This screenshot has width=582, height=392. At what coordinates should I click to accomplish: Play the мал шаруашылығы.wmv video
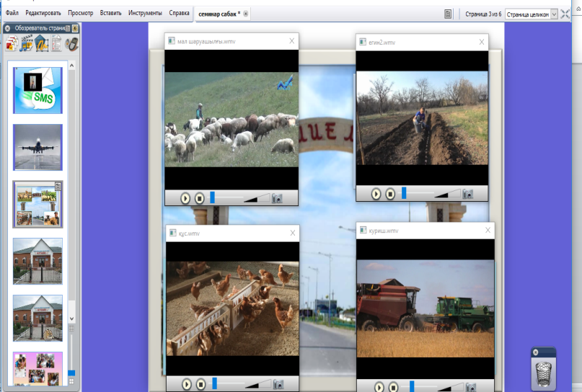[x=185, y=198]
